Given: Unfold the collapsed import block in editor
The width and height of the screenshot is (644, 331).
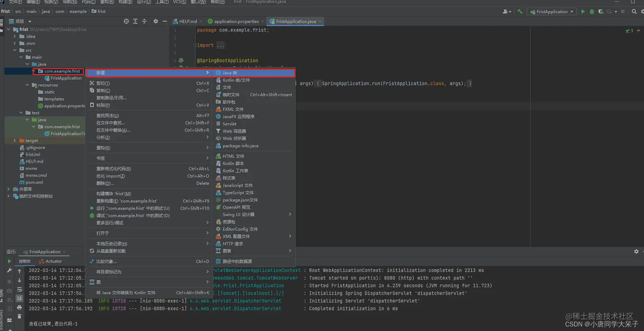Looking at the screenshot, I should point(195,45).
